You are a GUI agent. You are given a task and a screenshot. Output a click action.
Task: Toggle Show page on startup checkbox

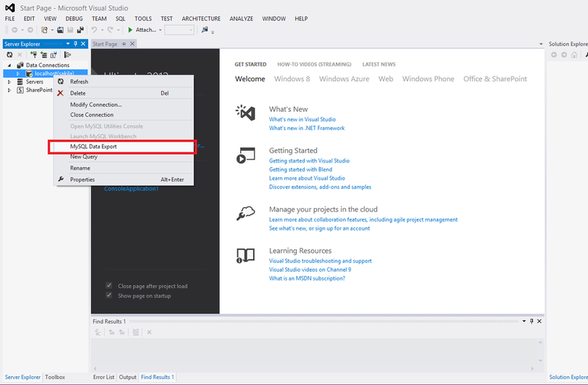click(x=109, y=295)
